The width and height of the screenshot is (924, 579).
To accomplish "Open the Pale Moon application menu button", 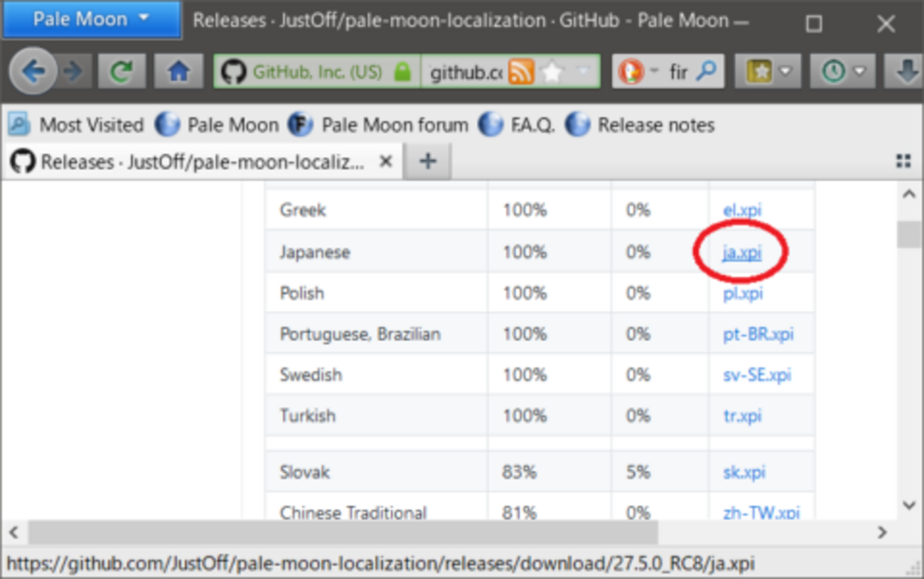I will [x=92, y=20].
